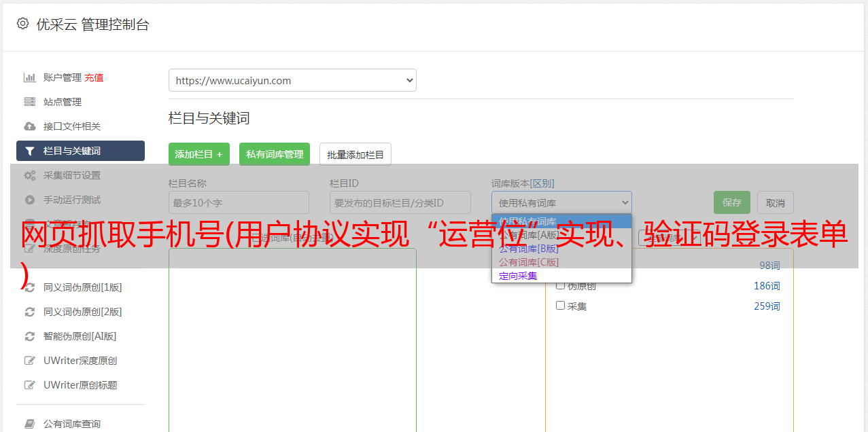Open 公有词库查询 menu entry

tap(72, 424)
